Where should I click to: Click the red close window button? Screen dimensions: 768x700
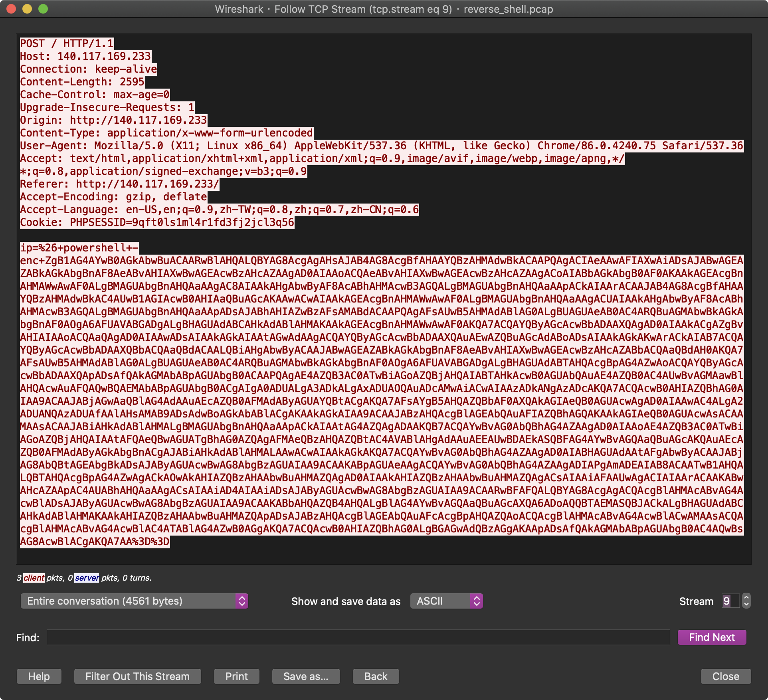click(x=11, y=9)
